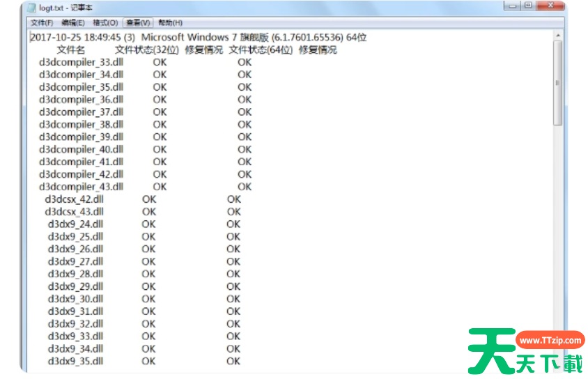The image size is (588, 379).
Task: Click the Notepad icon in title bar
Action: click(x=31, y=7)
